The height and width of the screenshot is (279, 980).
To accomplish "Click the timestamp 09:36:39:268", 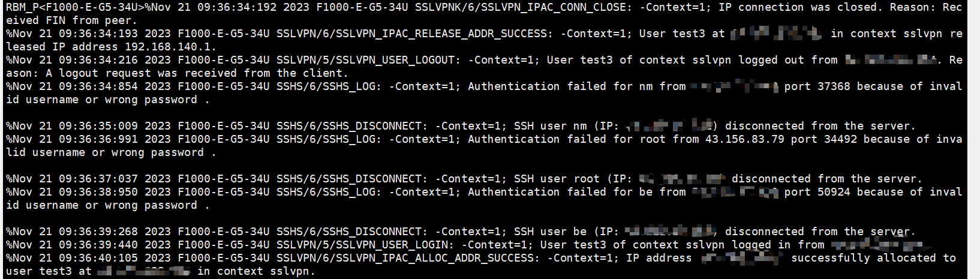I will [x=98, y=232].
